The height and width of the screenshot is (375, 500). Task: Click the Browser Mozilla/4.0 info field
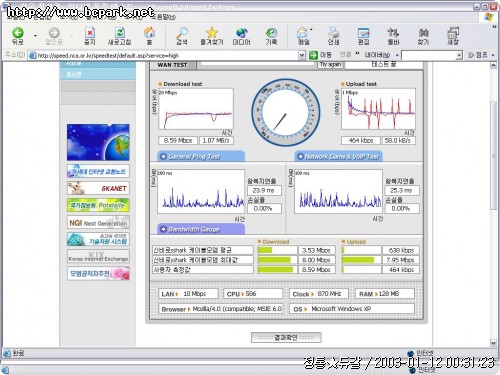pyautogui.click(x=221, y=309)
